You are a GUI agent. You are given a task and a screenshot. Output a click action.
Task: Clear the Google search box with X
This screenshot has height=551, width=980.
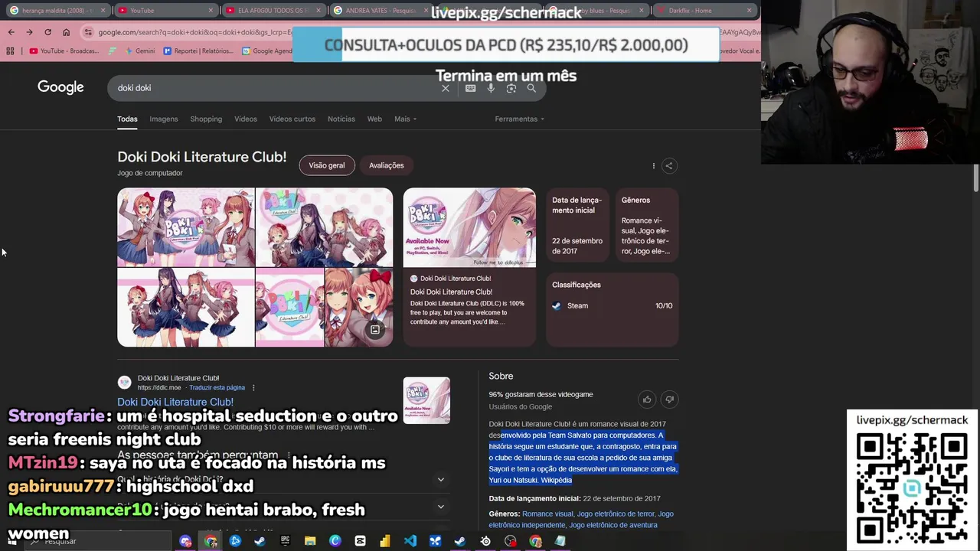[x=446, y=88]
